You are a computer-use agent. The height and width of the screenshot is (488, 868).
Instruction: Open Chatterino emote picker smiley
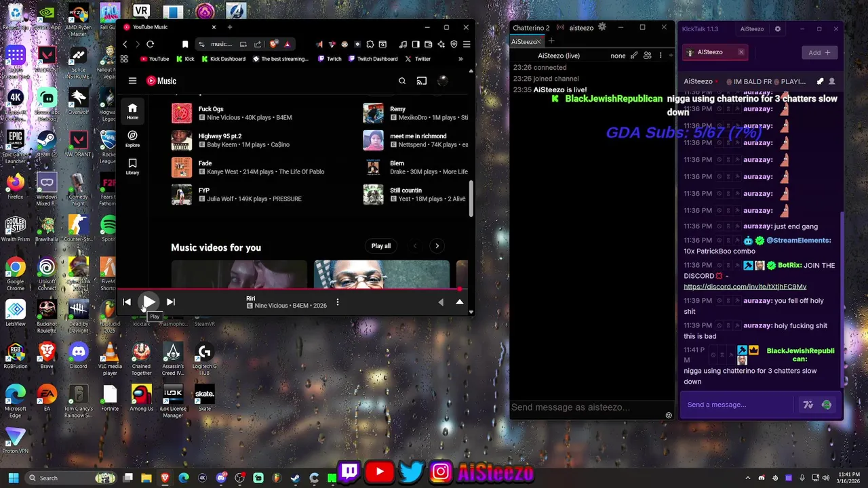coord(669,415)
